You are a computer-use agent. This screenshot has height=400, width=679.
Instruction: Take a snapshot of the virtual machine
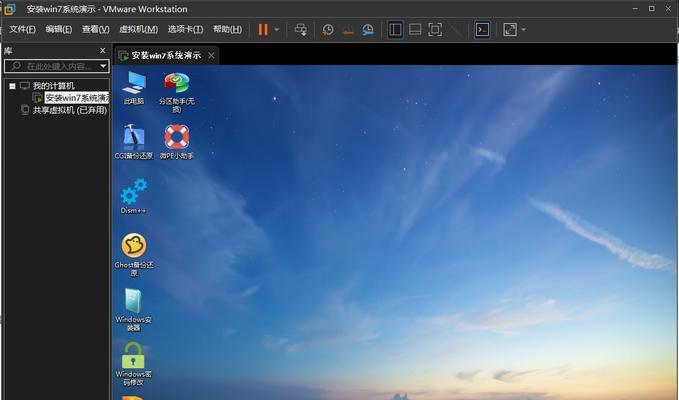click(x=328, y=29)
